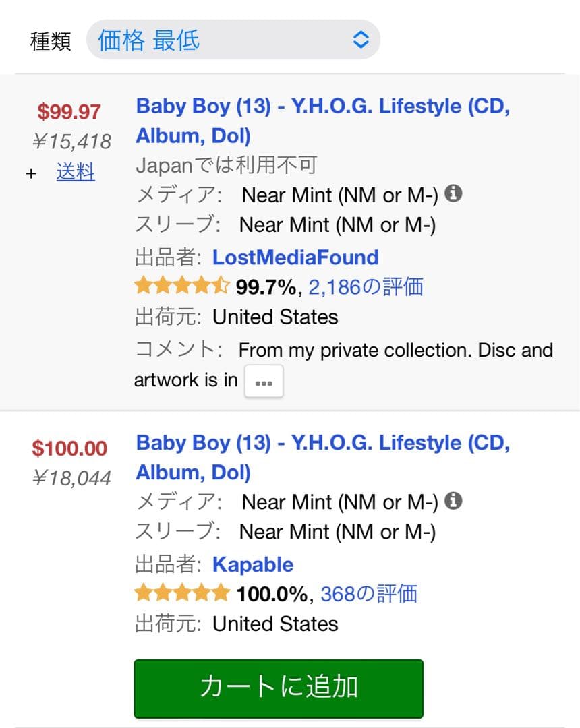Click the plus symbol next to 送料
The width and height of the screenshot is (580, 728).
click(31, 173)
